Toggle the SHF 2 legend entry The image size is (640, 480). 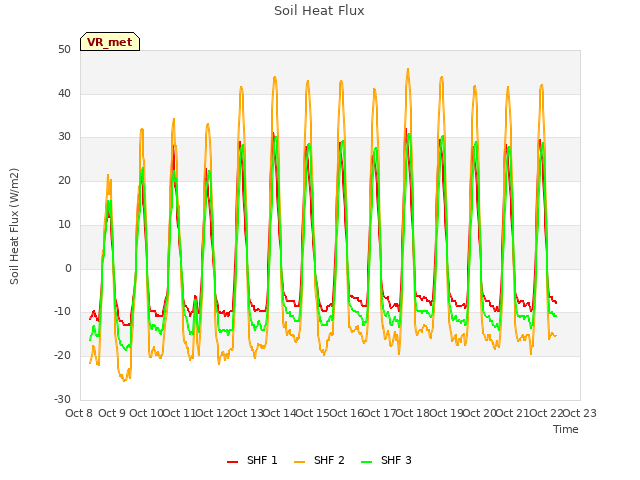pos(319,460)
